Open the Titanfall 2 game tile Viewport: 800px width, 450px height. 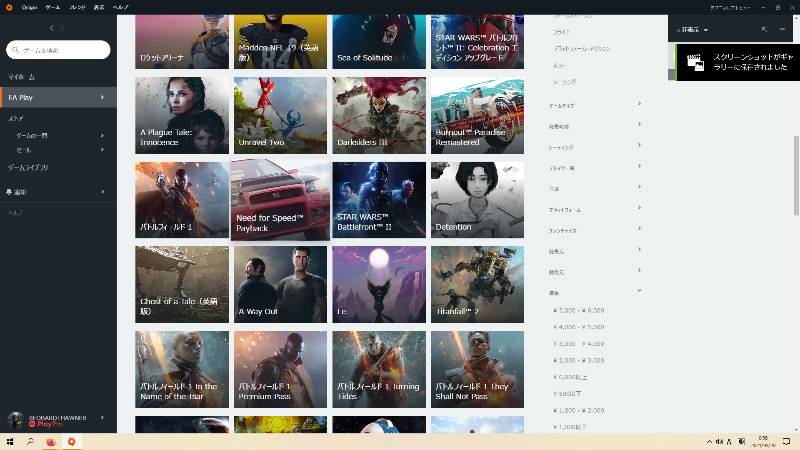point(477,285)
